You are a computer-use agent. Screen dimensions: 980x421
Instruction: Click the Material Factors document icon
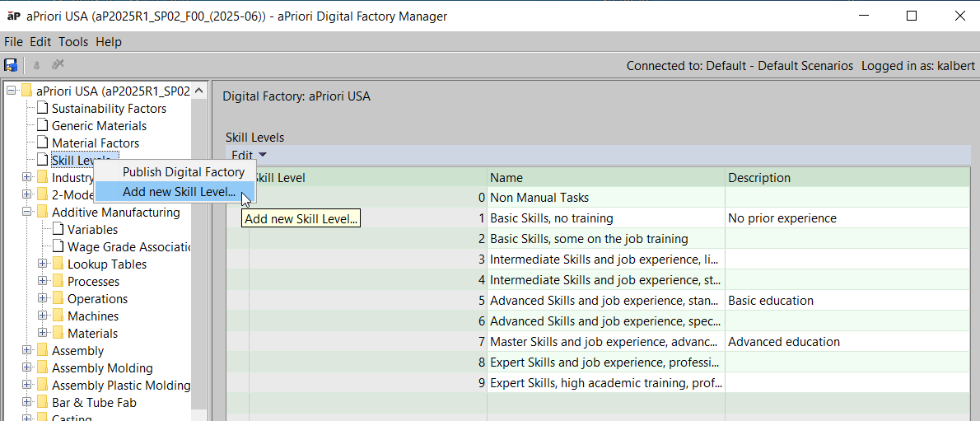pyautogui.click(x=42, y=143)
